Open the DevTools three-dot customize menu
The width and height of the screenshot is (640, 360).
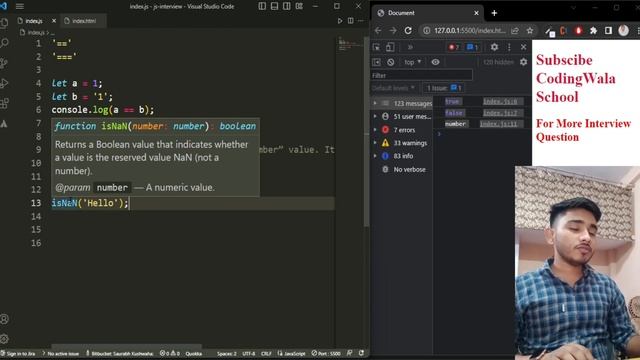click(509, 47)
